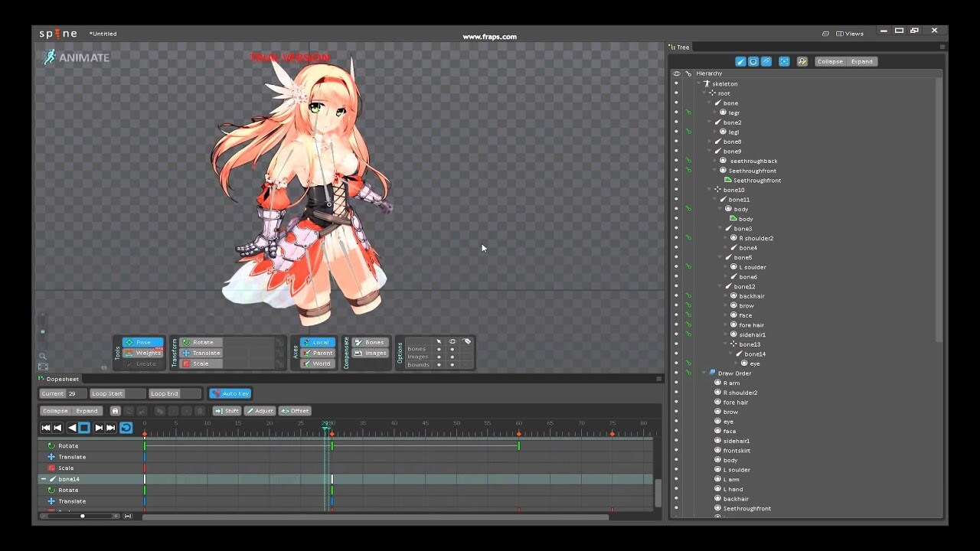Toggle visibility dot for legr slot
This screenshot has height=551, width=980.
click(676, 112)
